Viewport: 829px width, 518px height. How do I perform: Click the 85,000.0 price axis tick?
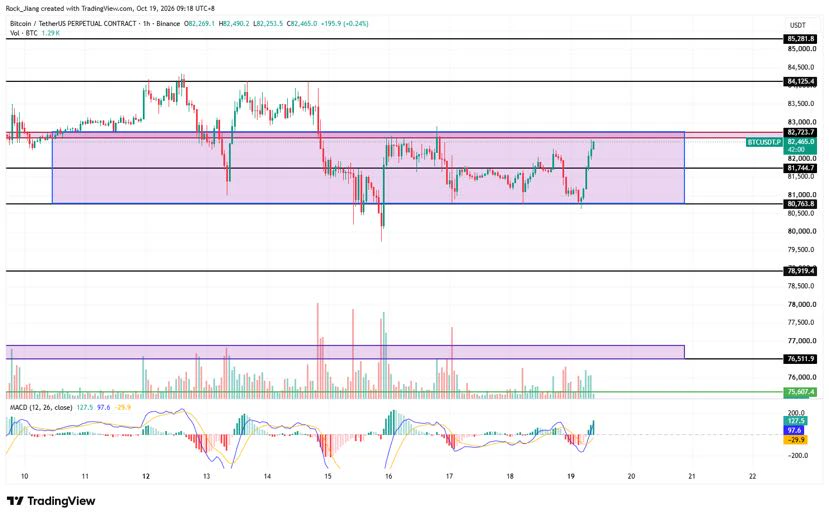tap(802, 49)
